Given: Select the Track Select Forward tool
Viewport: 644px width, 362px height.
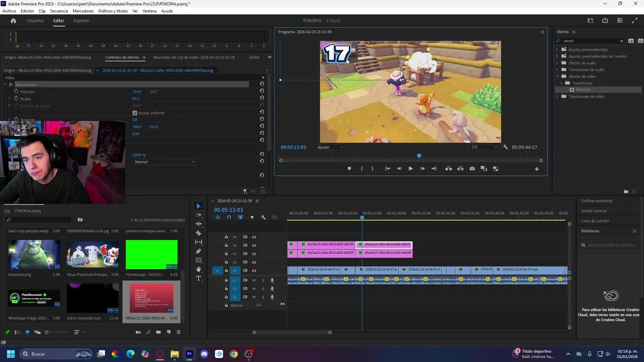Looking at the screenshot, I should pyautogui.click(x=198, y=215).
